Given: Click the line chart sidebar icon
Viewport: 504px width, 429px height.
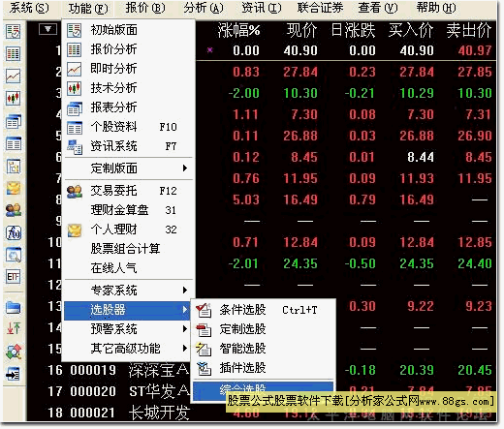Looking at the screenshot, I should tap(14, 77).
